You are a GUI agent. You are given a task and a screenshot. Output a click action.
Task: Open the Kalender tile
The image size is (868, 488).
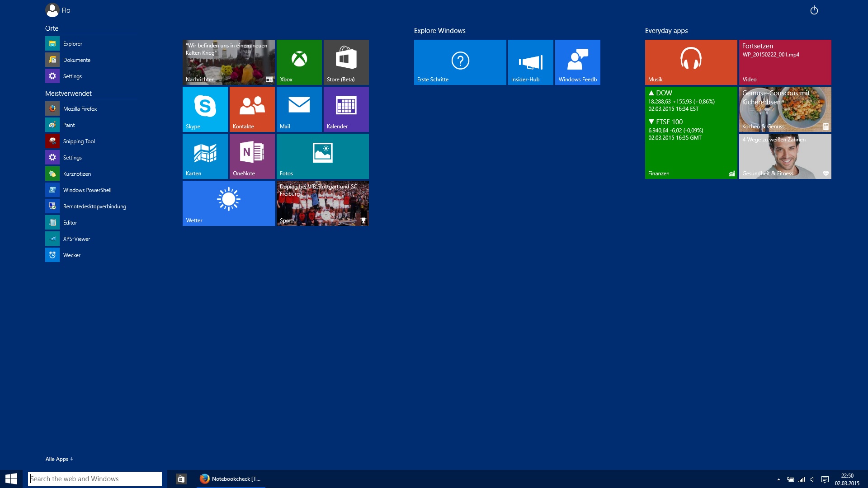(x=346, y=109)
